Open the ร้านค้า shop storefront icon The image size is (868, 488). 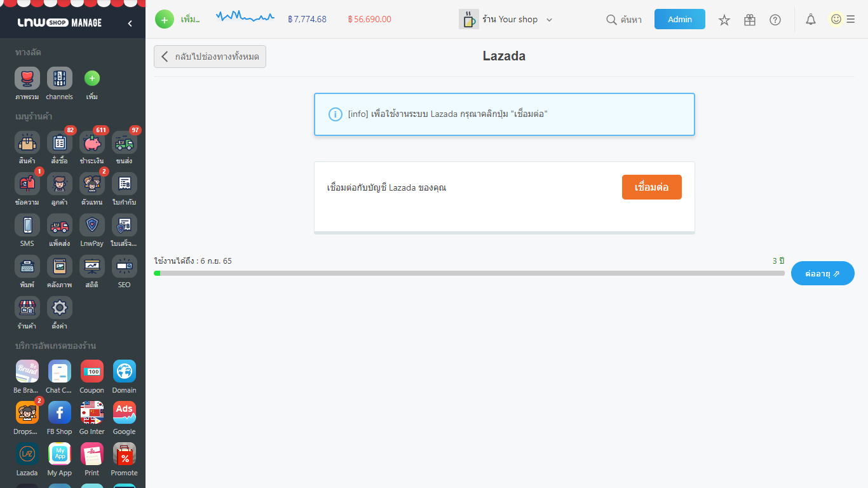27,308
